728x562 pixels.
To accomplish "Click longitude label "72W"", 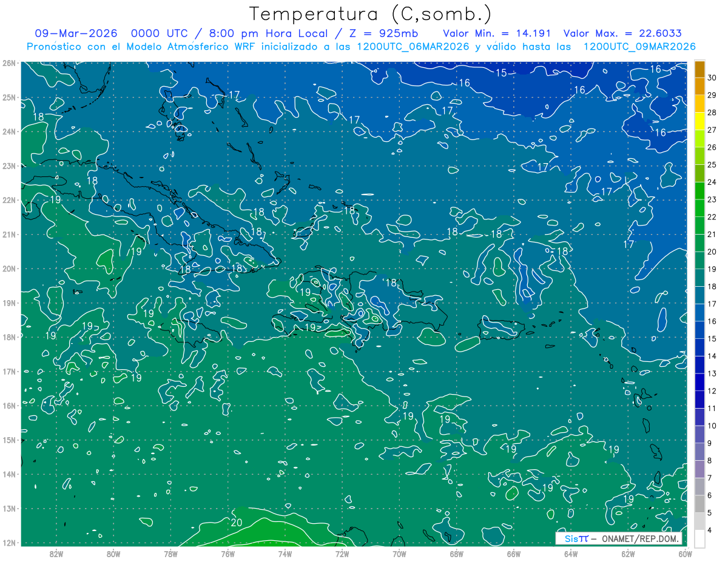I will point(342,554).
